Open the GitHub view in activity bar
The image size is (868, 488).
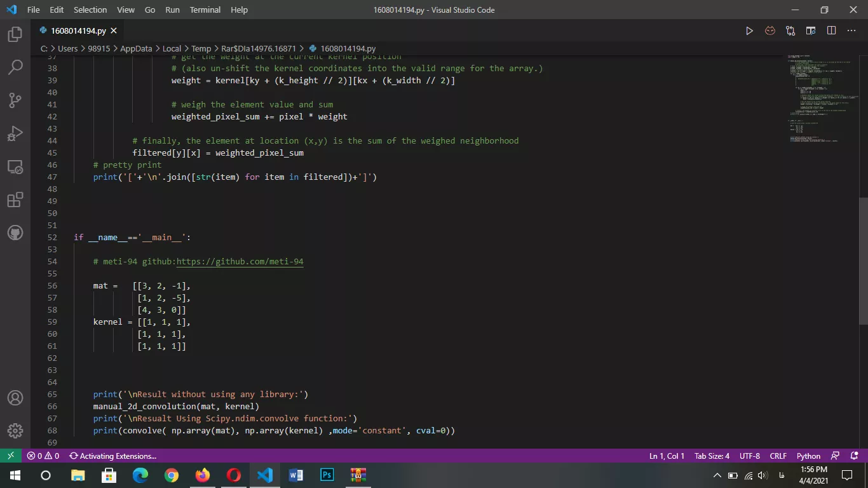click(x=15, y=233)
